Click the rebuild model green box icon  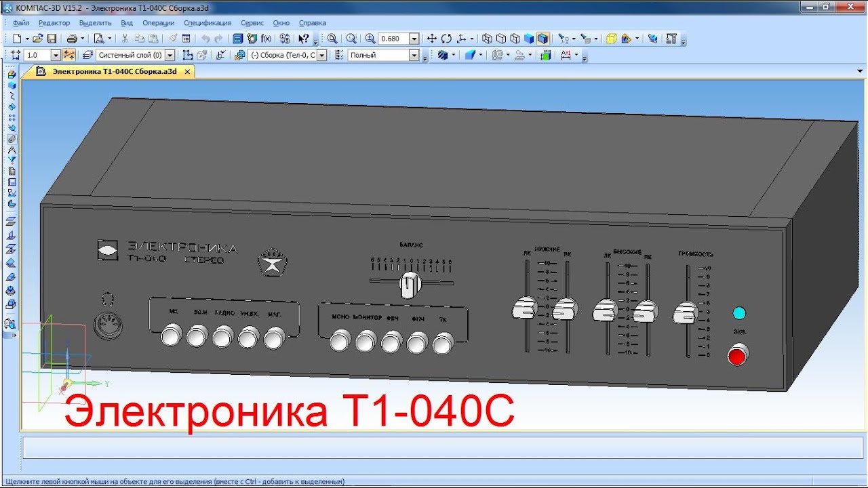point(546,56)
